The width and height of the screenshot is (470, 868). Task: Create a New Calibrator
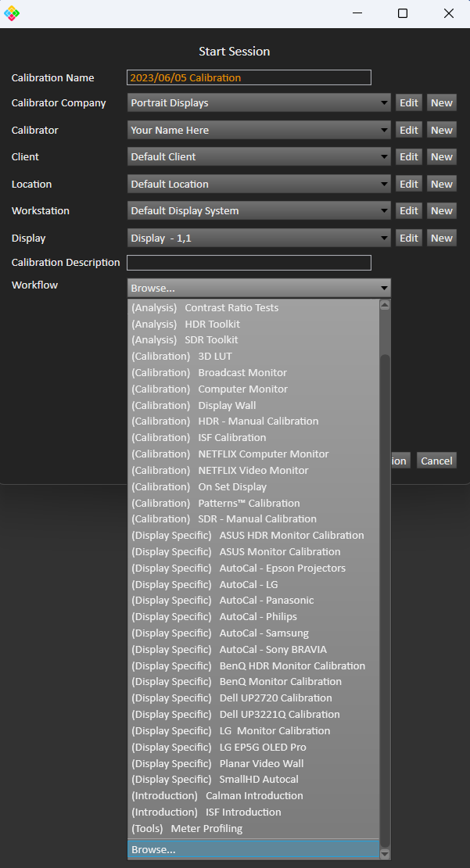click(x=442, y=130)
